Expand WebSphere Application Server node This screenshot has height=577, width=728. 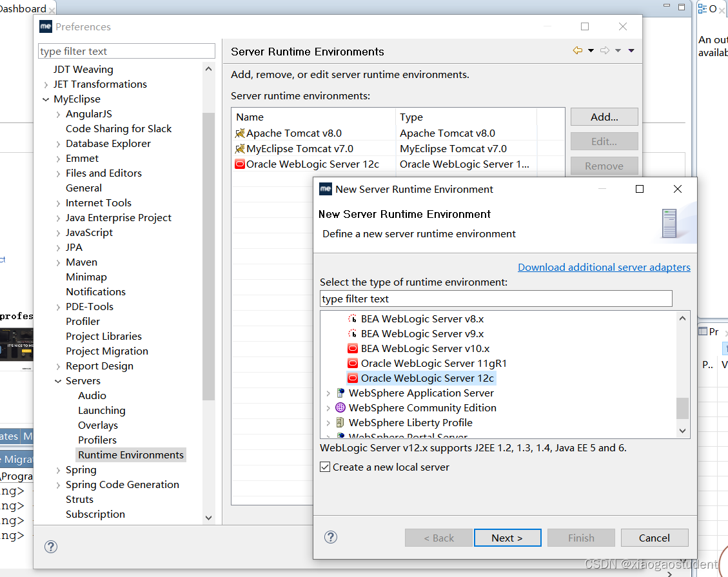click(328, 393)
